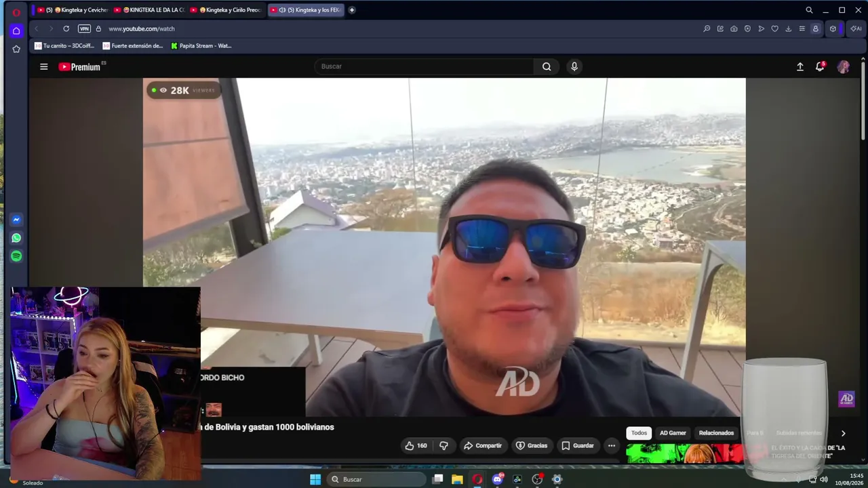Open the recommended video thumbnail in sidebar

[x=684, y=453]
